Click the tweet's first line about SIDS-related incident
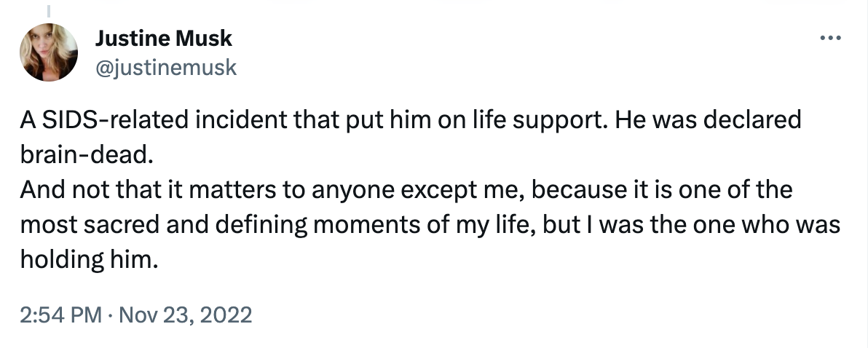868x348 pixels. pos(411,121)
